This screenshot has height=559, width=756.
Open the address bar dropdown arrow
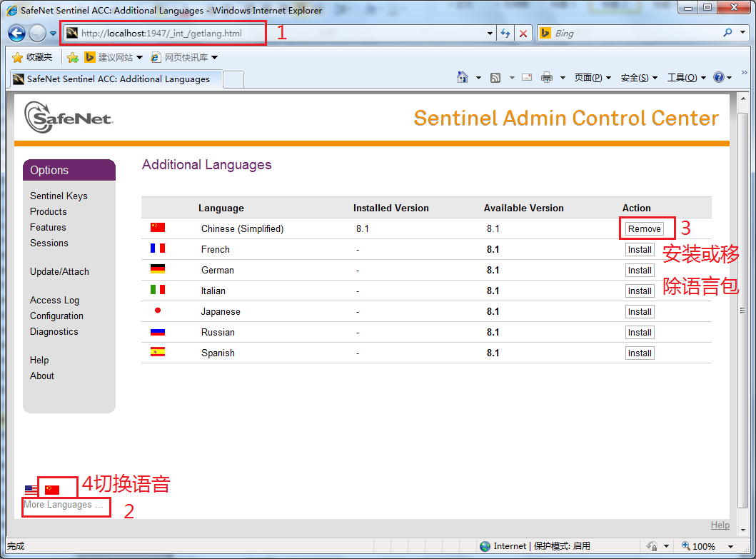click(x=490, y=33)
